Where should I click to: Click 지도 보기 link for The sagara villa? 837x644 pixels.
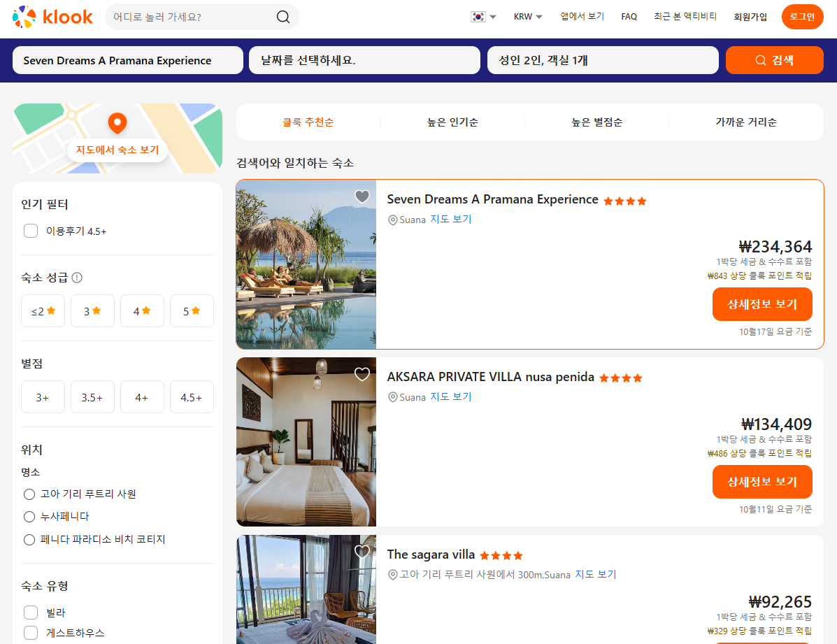tap(596, 574)
